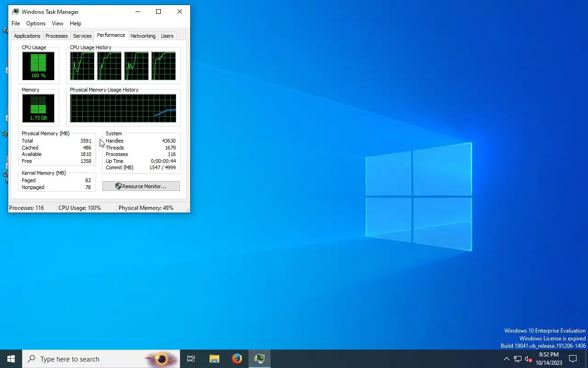Viewport: 588px width, 368px height.
Task: Click the Task Manager taskbar icon
Action: tap(260, 359)
